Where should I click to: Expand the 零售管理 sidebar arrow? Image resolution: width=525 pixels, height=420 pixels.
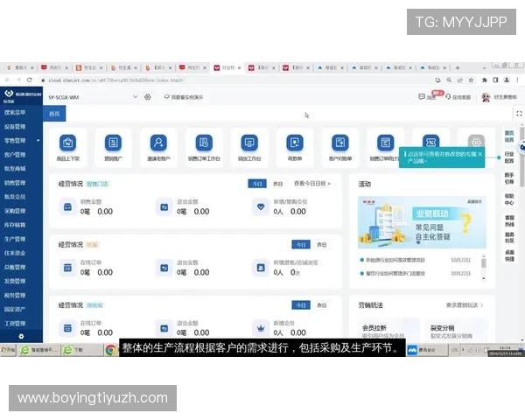pyautogui.click(x=38, y=140)
